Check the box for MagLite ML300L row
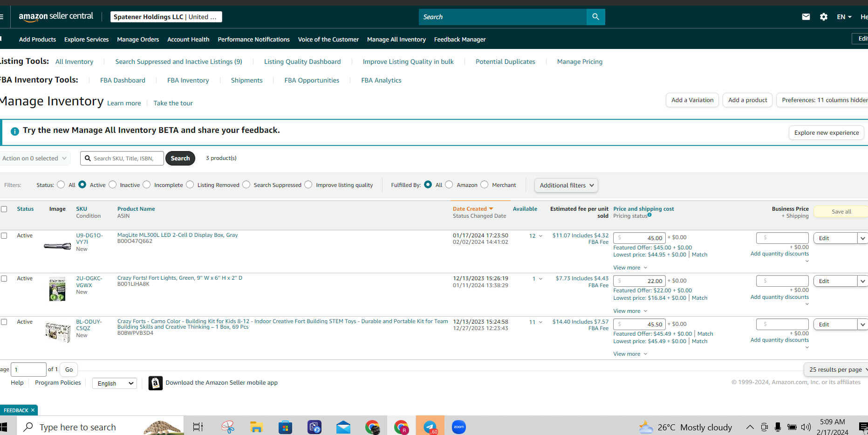868x435 pixels. (4, 235)
